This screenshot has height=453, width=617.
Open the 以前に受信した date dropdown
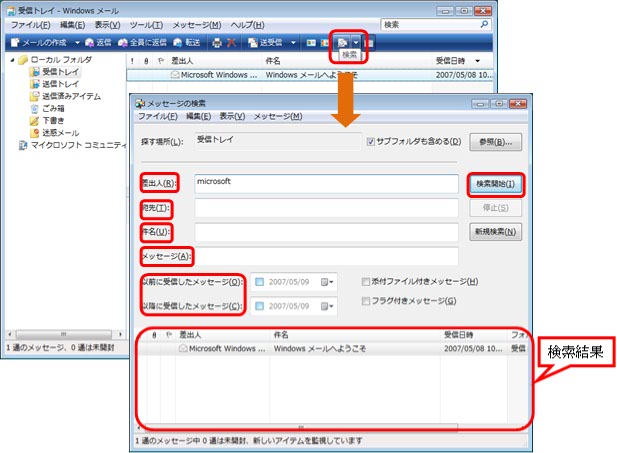[328, 283]
